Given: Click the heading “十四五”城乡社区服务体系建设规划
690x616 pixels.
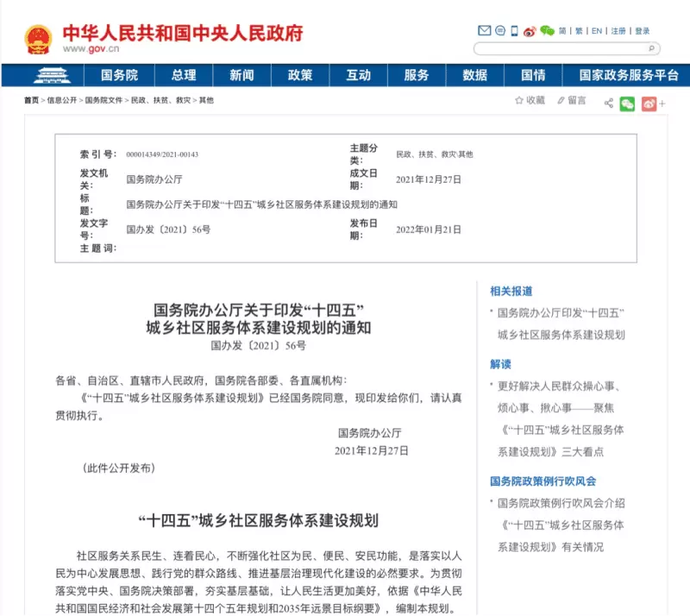Looking at the screenshot, I should tap(258, 520).
